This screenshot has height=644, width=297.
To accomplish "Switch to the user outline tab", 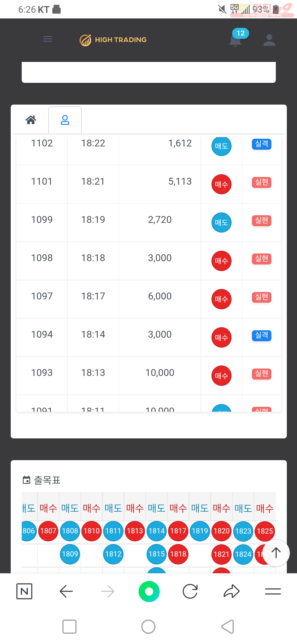I will point(65,120).
